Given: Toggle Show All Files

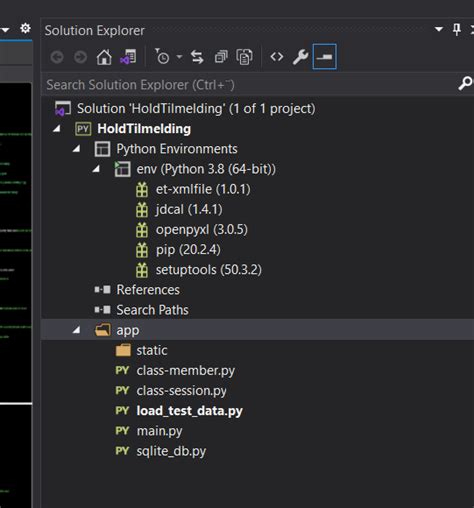Looking at the screenshot, I should pyautogui.click(x=244, y=57).
